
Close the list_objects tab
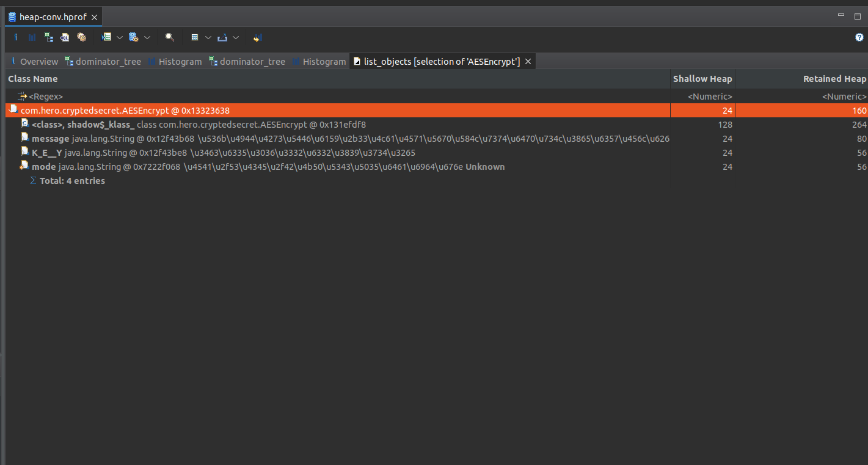pyautogui.click(x=528, y=62)
